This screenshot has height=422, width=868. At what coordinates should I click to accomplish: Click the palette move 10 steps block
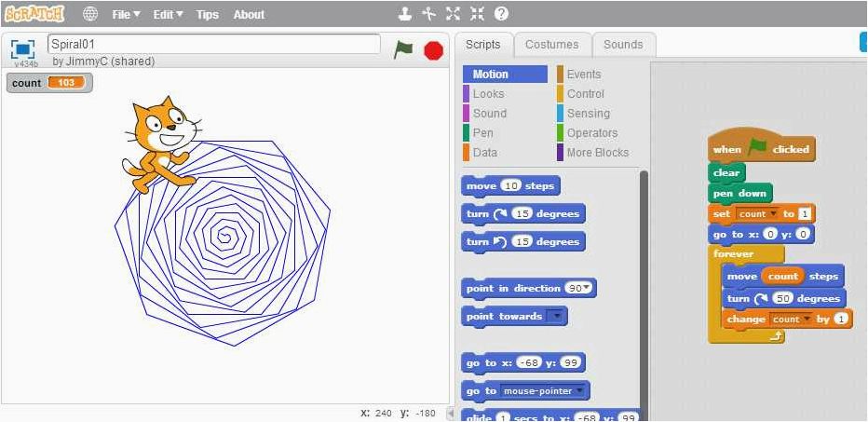point(510,186)
